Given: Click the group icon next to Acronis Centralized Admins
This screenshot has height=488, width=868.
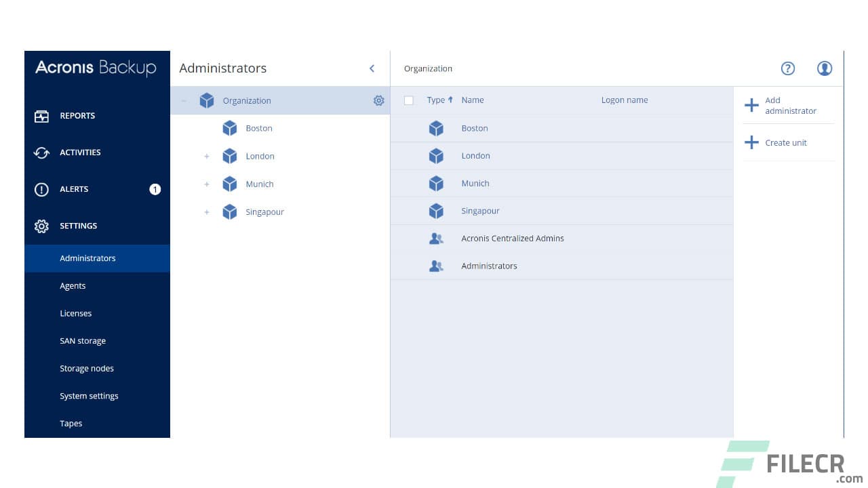Looking at the screenshot, I should (436, 238).
